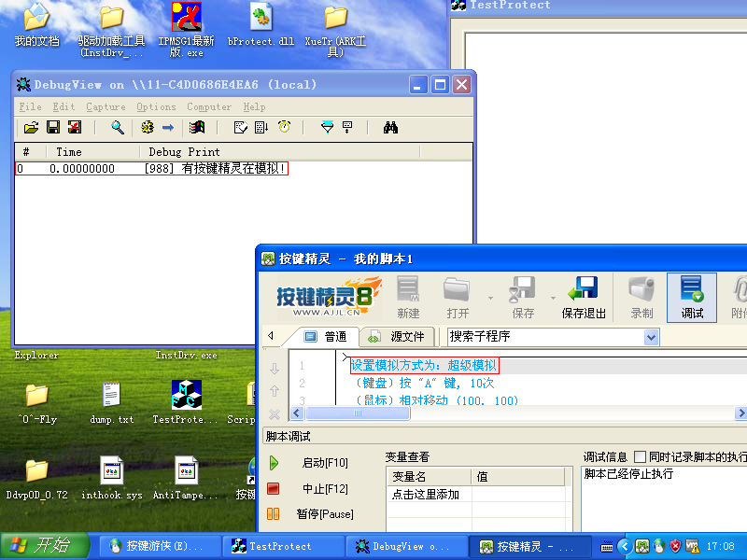Click the tray expand chevron in taskbar

(625, 546)
